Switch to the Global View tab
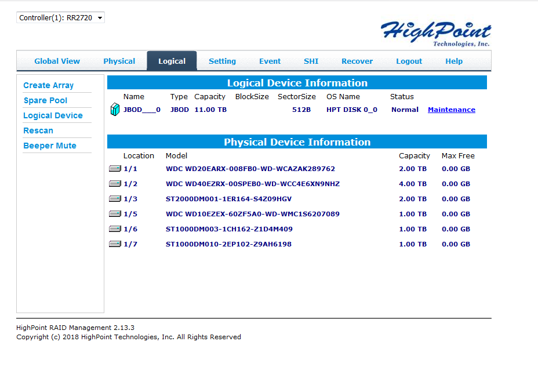The height and width of the screenshot is (392, 538). click(57, 61)
